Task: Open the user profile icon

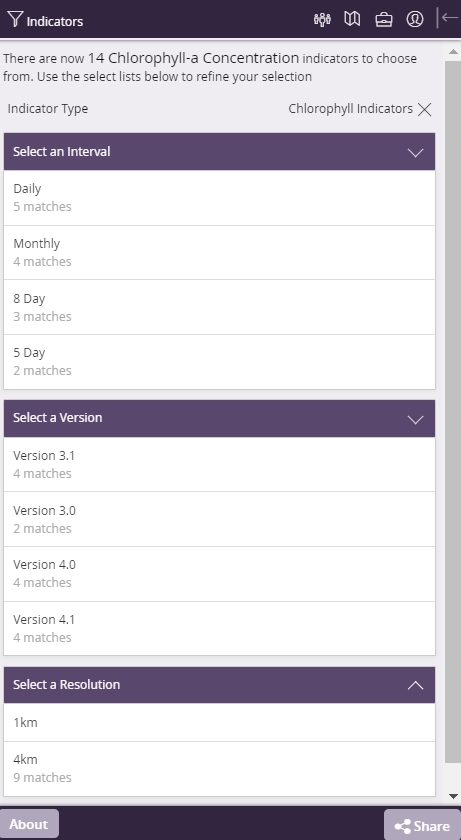Action: (415, 19)
